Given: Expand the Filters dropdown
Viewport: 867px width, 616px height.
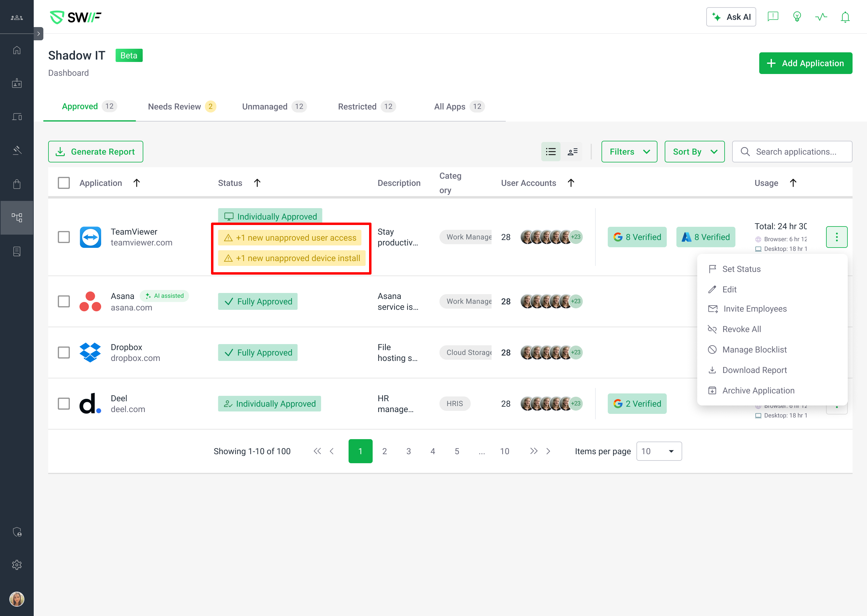Looking at the screenshot, I should [629, 152].
